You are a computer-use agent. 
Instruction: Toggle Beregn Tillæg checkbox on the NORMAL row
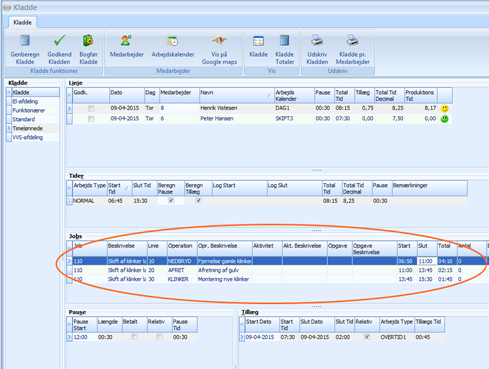[x=198, y=201]
